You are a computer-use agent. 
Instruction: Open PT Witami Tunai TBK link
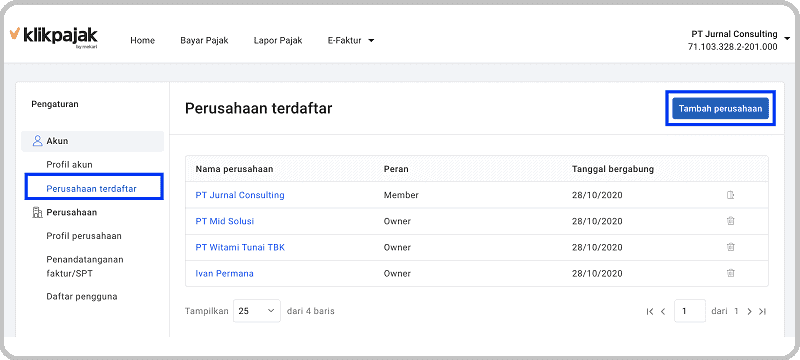[240, 247]
